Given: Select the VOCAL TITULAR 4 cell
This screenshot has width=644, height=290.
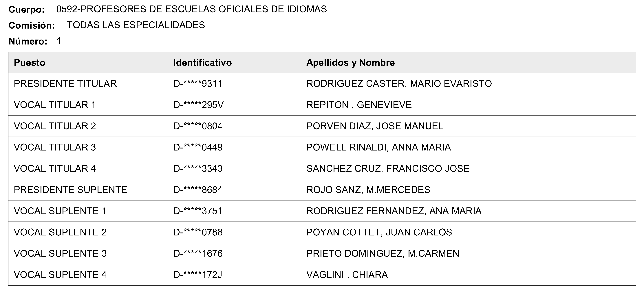Looking at the screenshot, I should [55, 168].
